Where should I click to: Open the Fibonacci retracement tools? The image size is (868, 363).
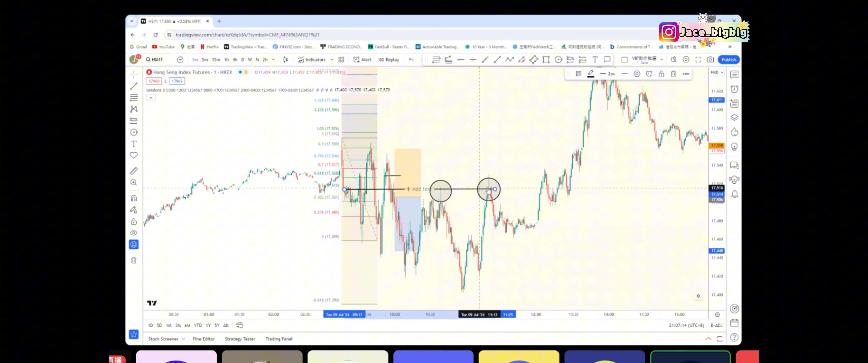click(x=134, y=98)
